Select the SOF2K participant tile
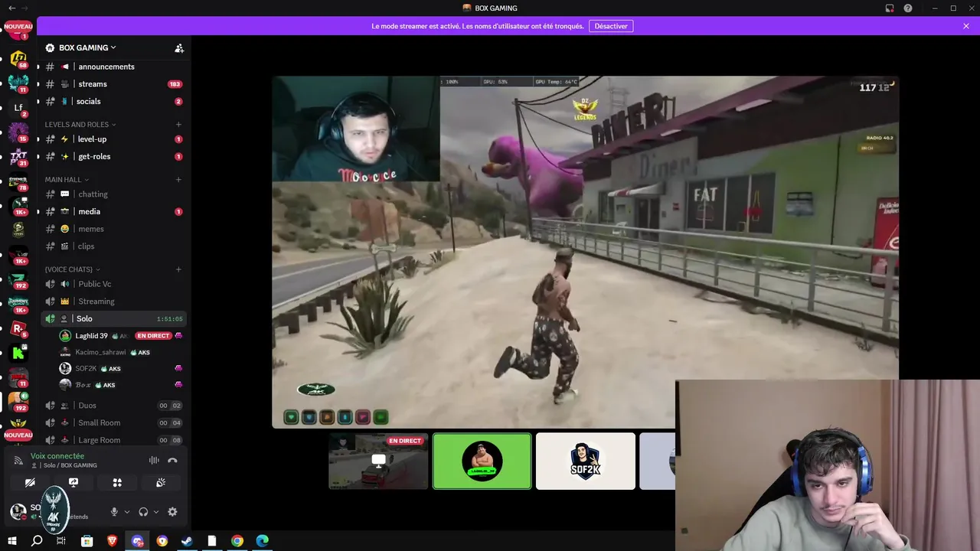The image size is (980, 551). (586, 461)
